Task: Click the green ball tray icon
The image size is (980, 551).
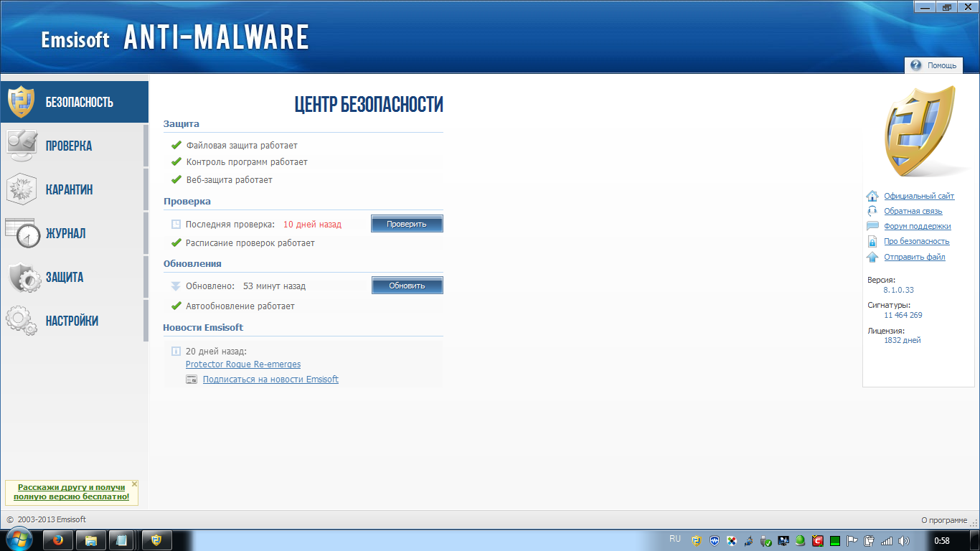Action: pos(801,541)
